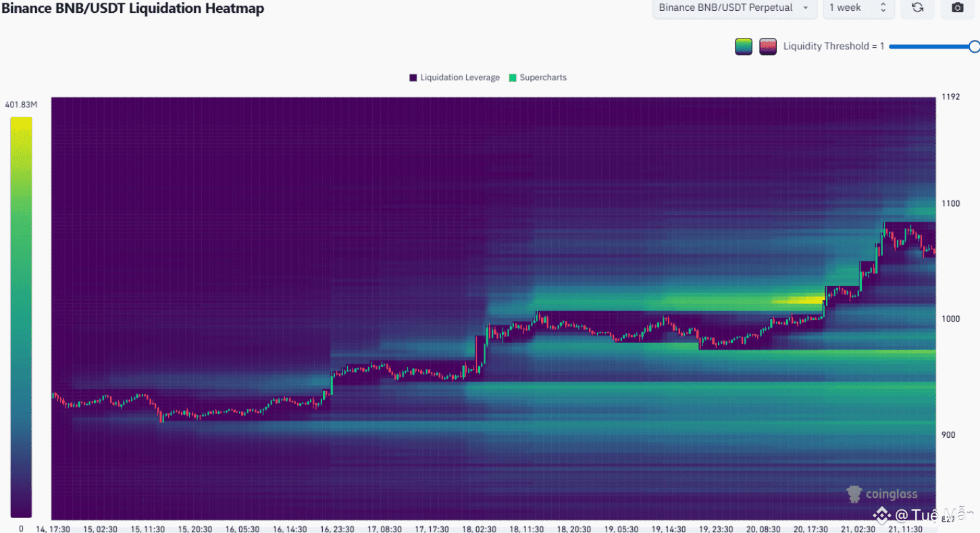Click the timeframe up-down stepper arrows

[883, 7]
